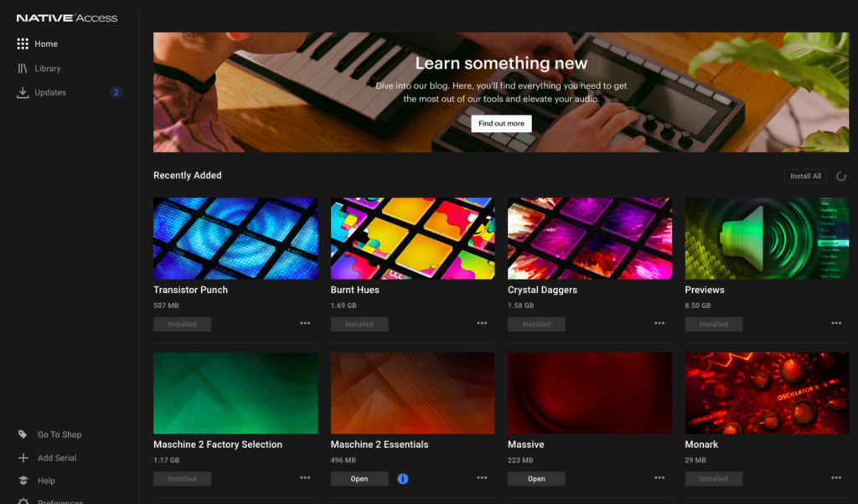Click the Updates download icon
This screenshot has height=504, width=858.
tap(23, 92)
